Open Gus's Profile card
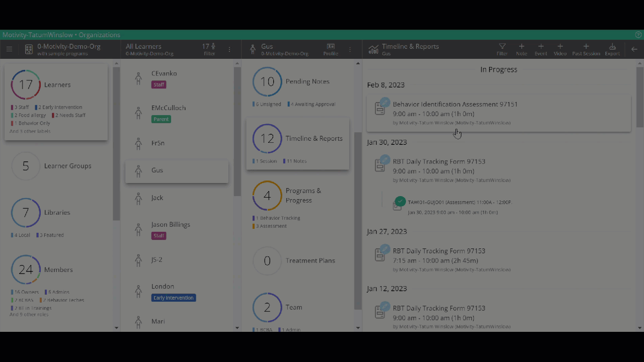 (x=331, y=49)
